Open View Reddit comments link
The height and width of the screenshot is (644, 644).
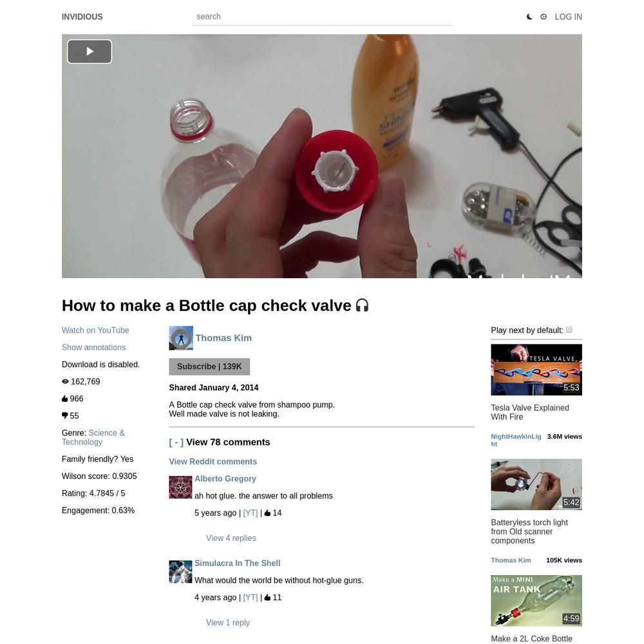coord(213,462)
